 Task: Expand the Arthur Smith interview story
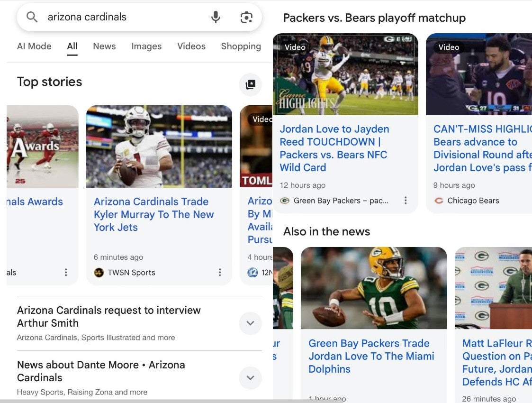tap(250, 323)
